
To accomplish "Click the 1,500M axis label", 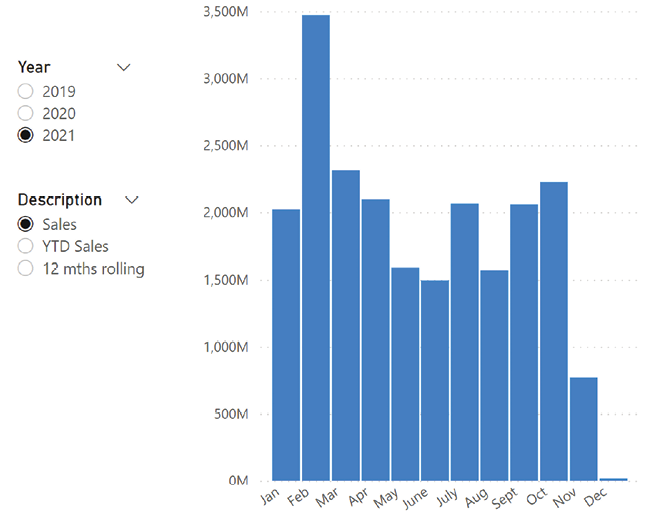I will coord(226,280).
